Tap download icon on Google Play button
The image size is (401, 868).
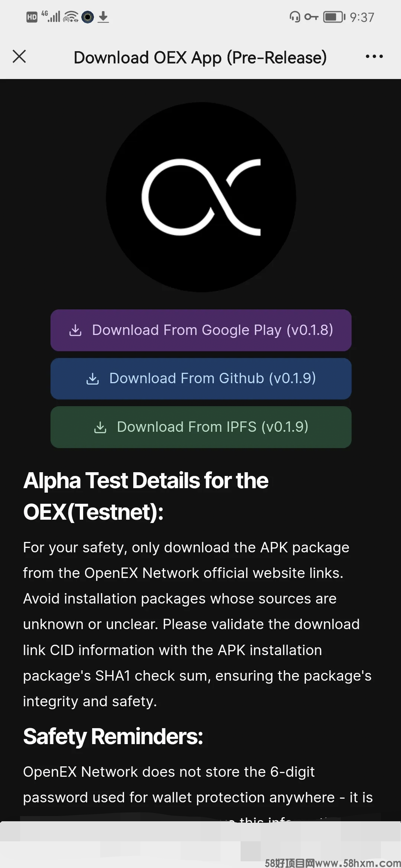[75, 330]
